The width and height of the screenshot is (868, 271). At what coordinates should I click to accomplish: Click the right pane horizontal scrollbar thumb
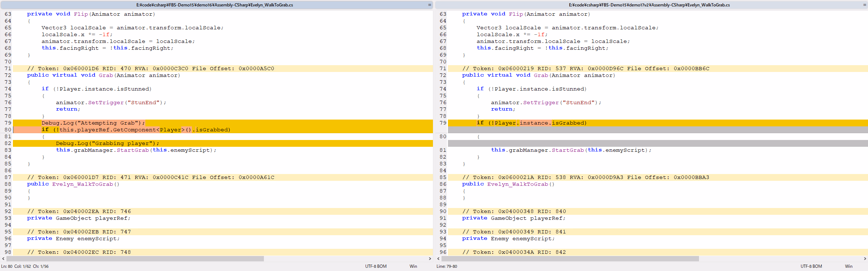pyautogui.click(x=570, y=258)
